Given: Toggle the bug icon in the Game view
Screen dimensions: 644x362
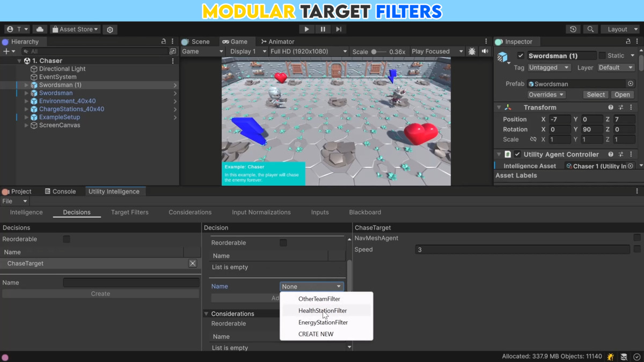Looking at the screenshot, I should click(x=472, y=51).
